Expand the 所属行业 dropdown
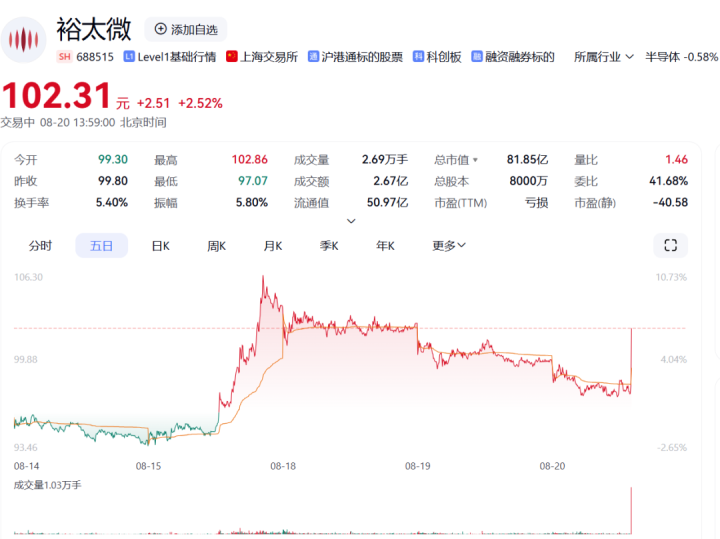 [604, 57]
